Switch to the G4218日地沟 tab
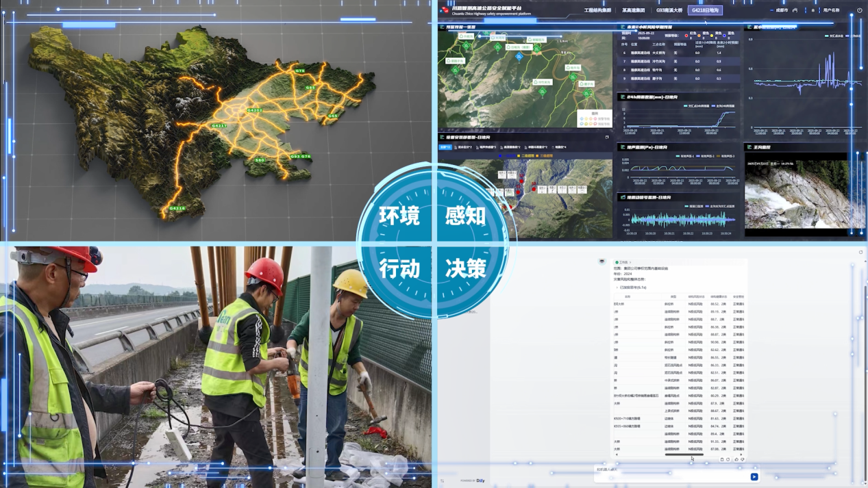The width and height of the screenshot is (868, 488). coord(705,10)
